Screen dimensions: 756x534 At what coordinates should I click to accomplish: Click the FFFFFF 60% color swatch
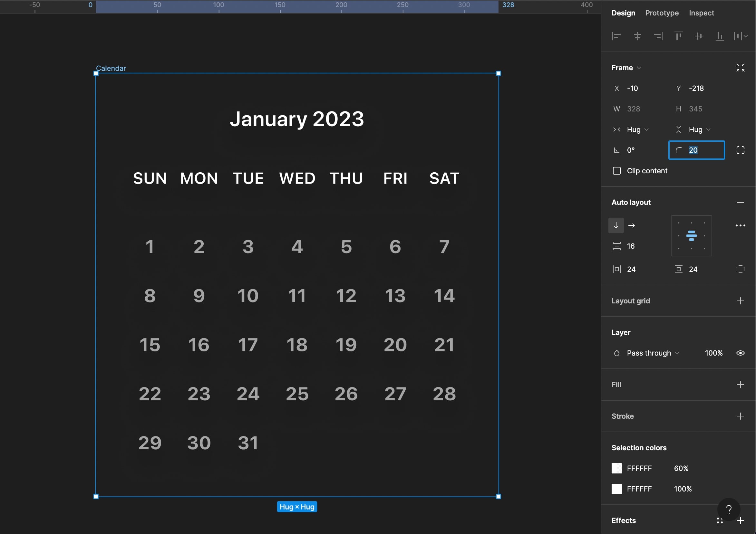coord(616,468)
